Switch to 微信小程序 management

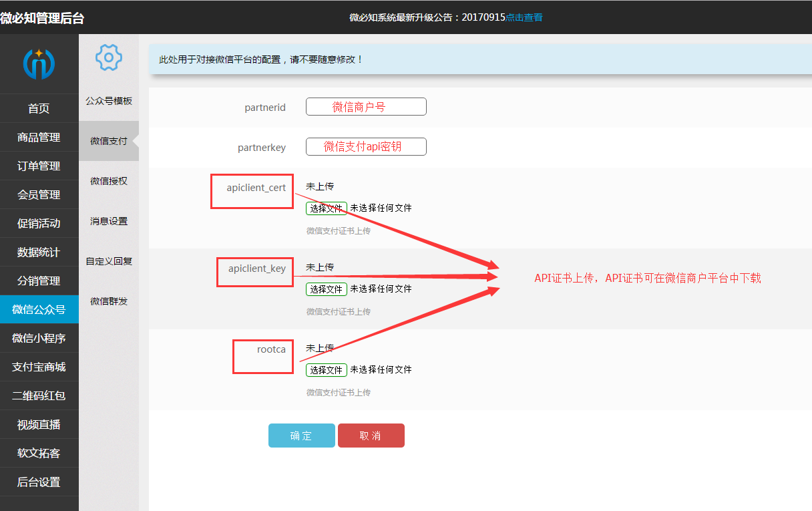(x=39, y=338)
